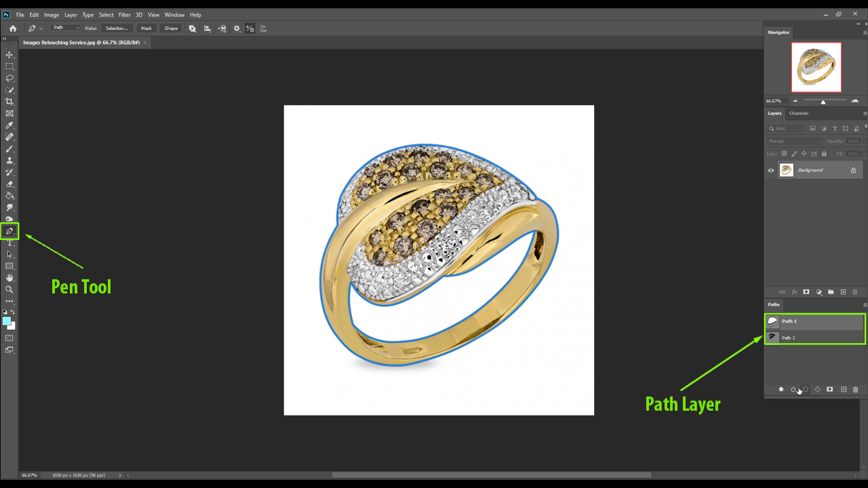Toggle visibility of the Background layer
Screen dimensions: 868x488
pos(770,170)
